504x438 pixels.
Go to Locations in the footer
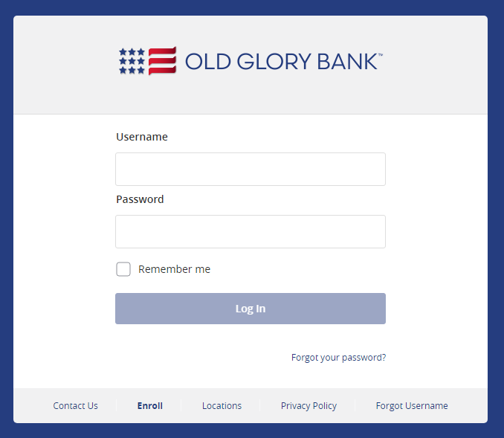point(222,406)
